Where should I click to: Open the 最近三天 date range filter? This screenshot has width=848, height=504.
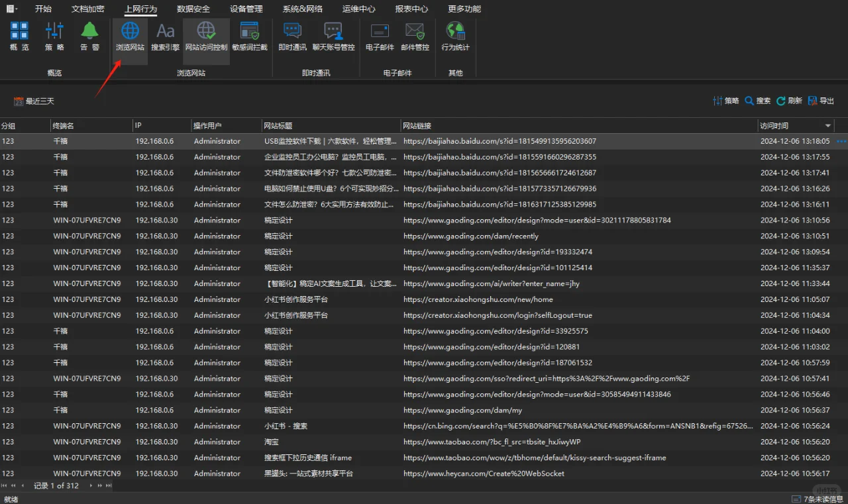pyautogui.click(x=34, y=101)
